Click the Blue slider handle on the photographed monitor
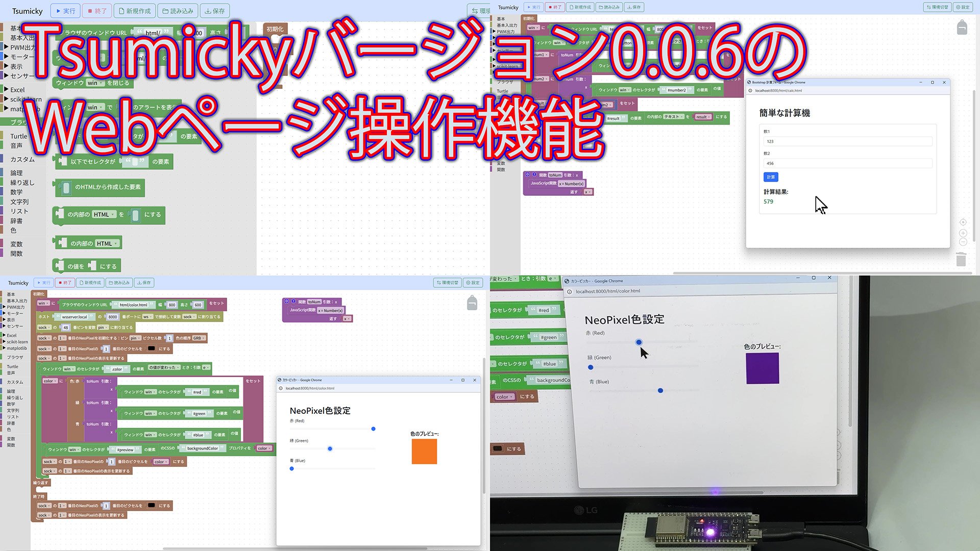Image resolution: width=980 pixels, height=551 pixels. (660, 391)
